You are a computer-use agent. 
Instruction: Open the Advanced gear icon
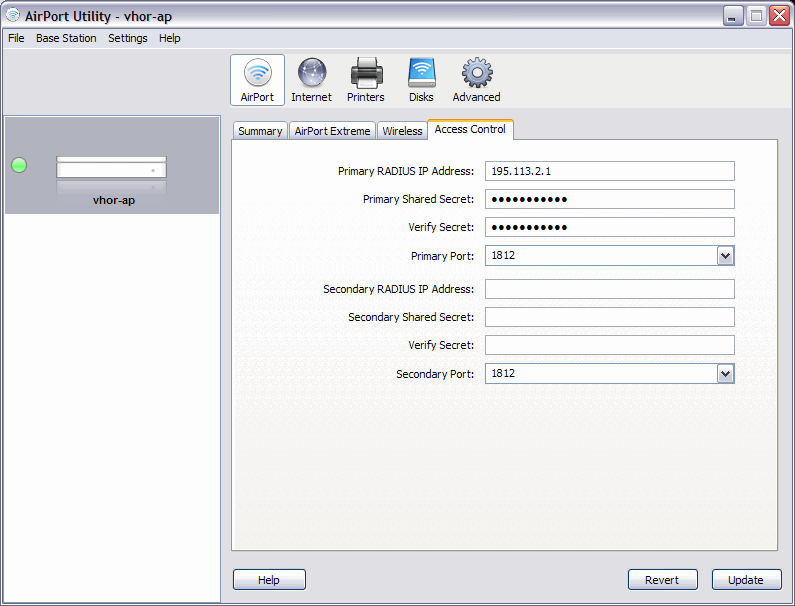coord(477,80)
